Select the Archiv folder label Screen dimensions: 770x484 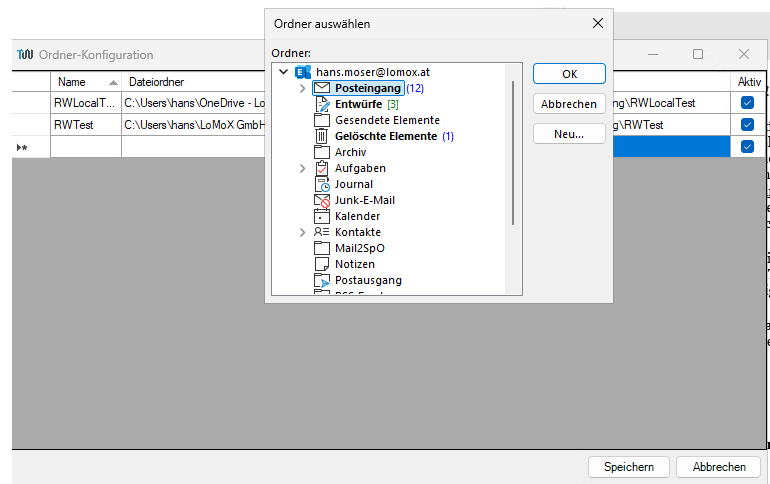[350, 152]
